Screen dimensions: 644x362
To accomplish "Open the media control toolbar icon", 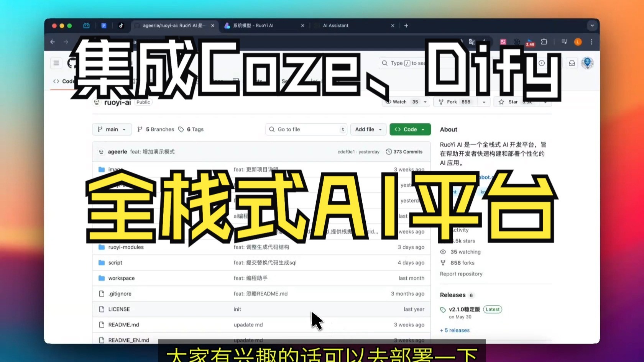I will pyautogui.click(x=564, y=42).
